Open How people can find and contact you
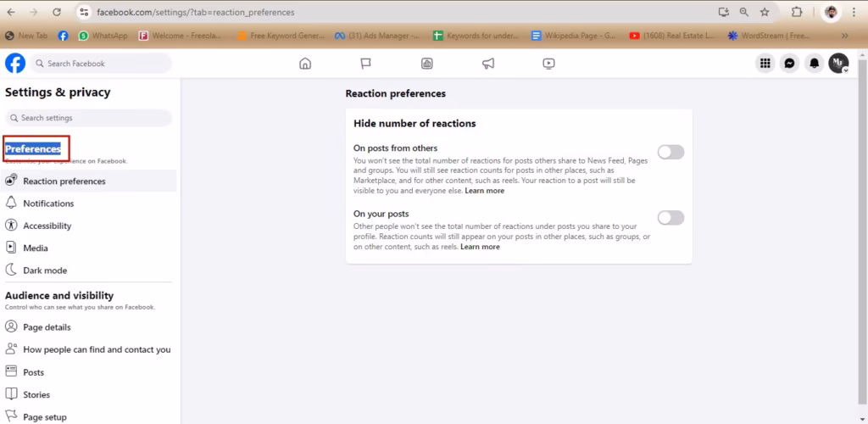Viewport: 868px width, 424px height. [x=88, y=350]
